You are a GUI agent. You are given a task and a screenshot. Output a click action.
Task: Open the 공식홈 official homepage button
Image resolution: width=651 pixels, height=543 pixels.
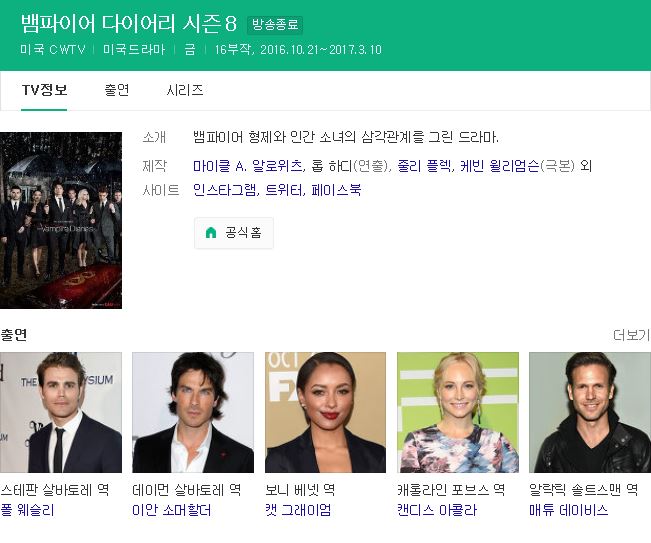coord(234,233)
